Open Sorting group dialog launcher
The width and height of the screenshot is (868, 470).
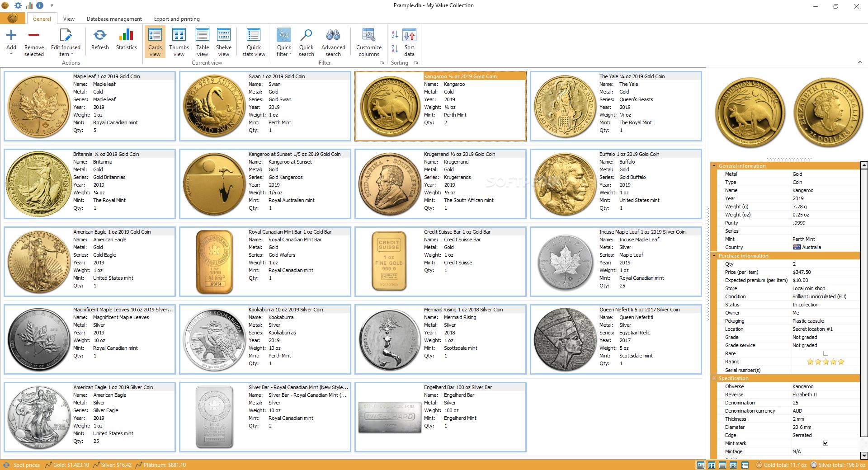click(416, 63)
